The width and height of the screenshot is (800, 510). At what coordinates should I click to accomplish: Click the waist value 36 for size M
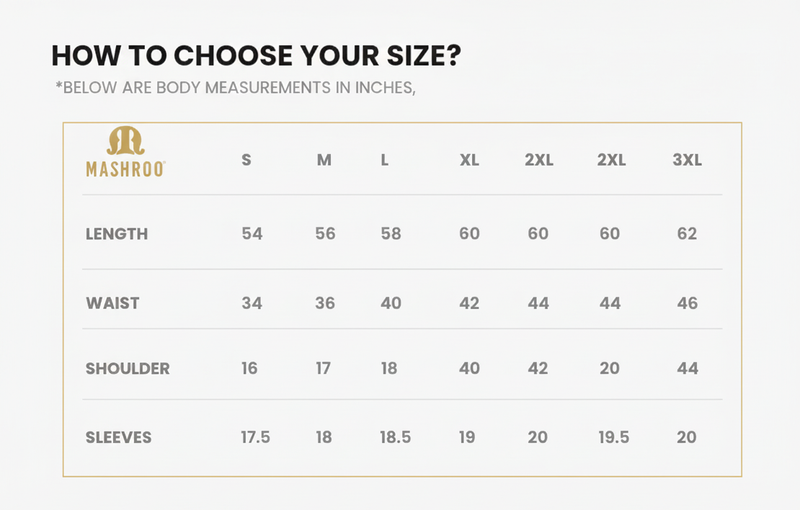325,303
